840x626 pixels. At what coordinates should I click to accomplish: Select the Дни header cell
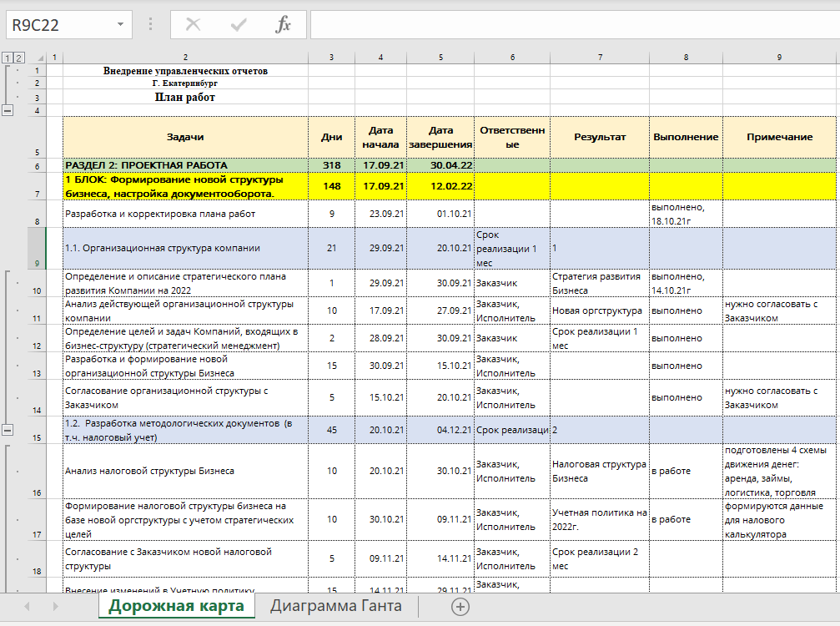[x=332, y=137]
